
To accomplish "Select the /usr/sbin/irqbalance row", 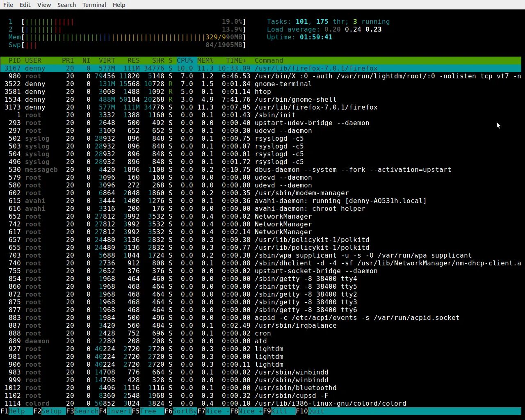I will (x=261, y=325).
